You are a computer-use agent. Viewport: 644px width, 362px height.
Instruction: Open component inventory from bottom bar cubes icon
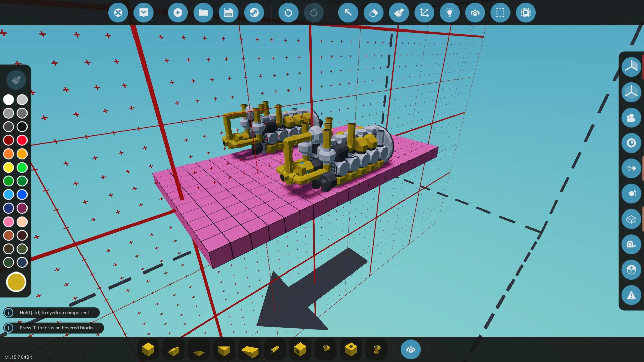tap(411, 349)
